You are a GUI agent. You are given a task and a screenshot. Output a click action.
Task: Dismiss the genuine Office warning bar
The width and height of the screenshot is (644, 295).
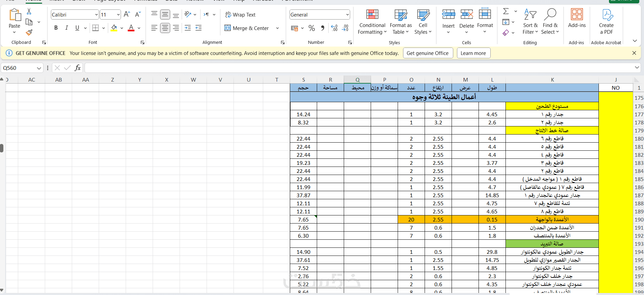click(634, 53)
